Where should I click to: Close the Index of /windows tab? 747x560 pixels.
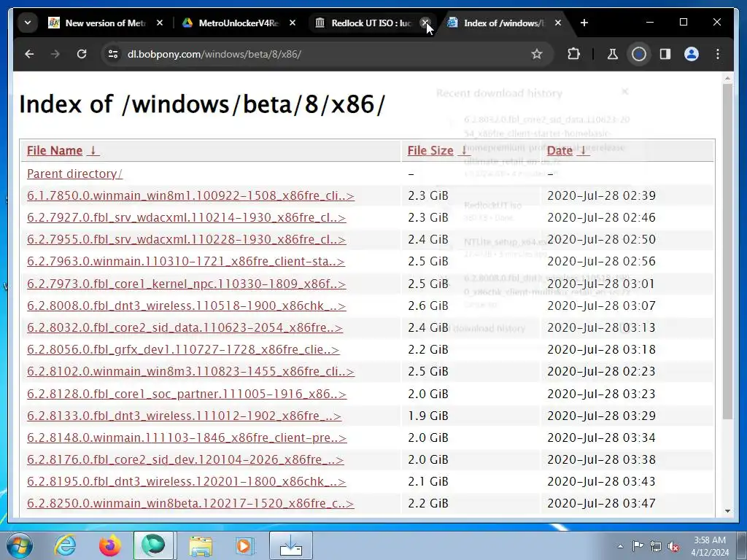[x=558, y=23]
